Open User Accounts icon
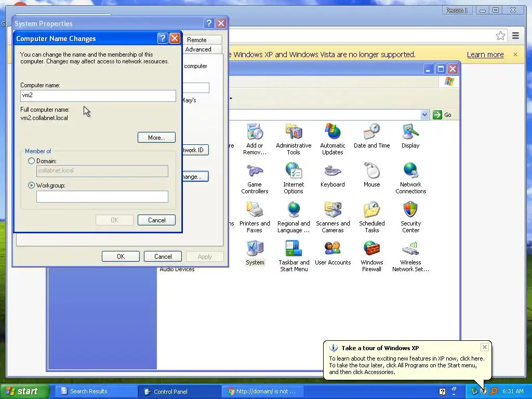This screenshot has height=399, width=532. [x=332, y=253]
